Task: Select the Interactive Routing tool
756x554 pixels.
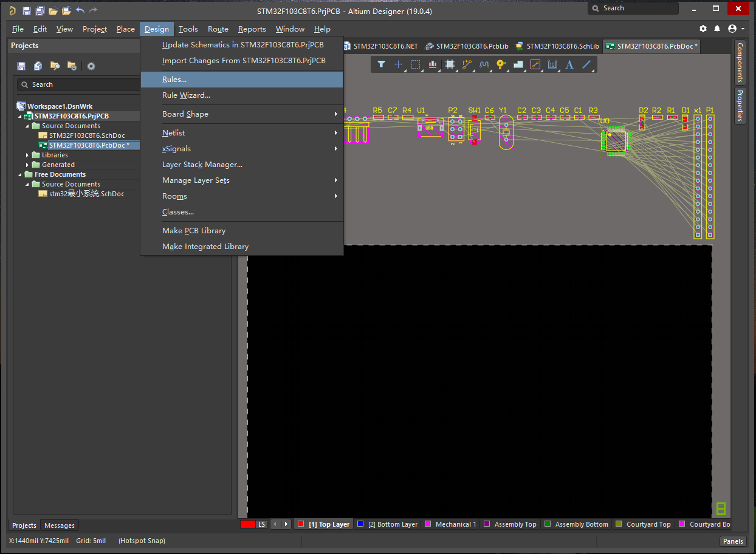Action: click(x=467, y=64)
